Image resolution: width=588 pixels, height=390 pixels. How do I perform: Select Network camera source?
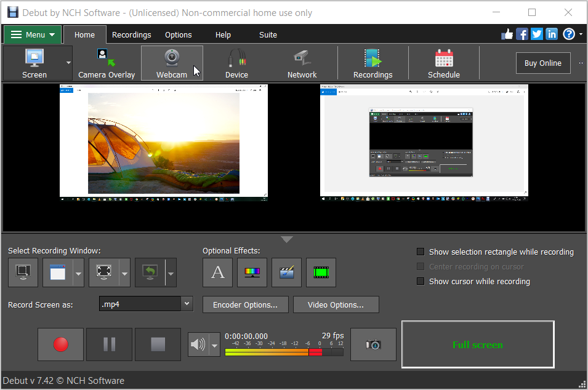click(x=302, y=63)
